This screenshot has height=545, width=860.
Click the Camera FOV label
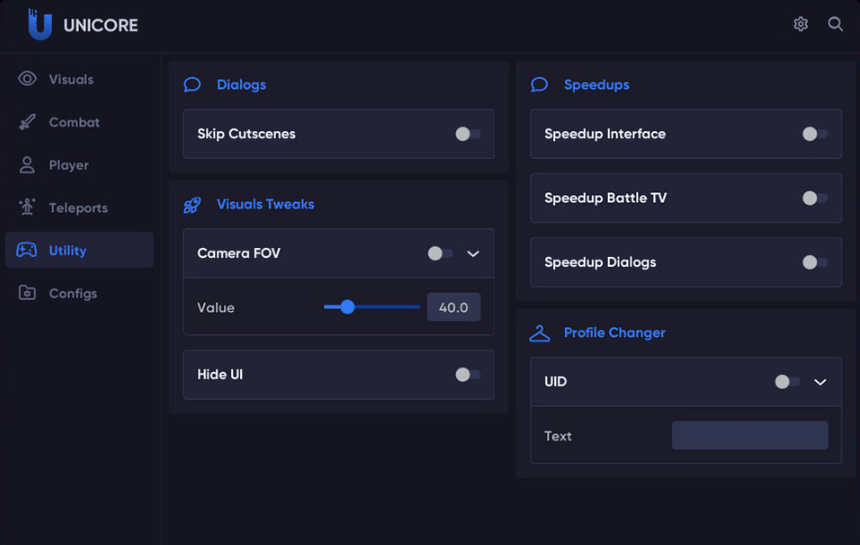click(x=239, y=253)
